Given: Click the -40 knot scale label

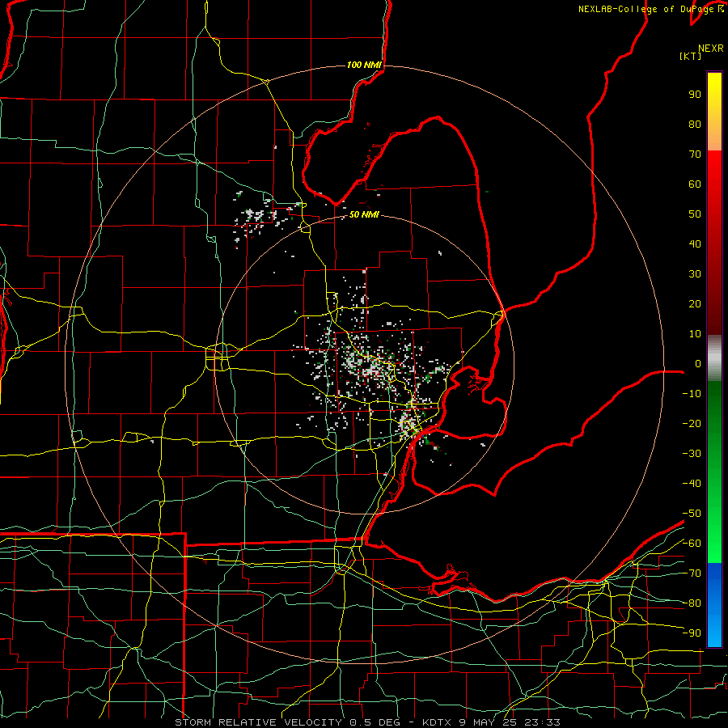Looking at the screenshot, I should click(692, 484).
